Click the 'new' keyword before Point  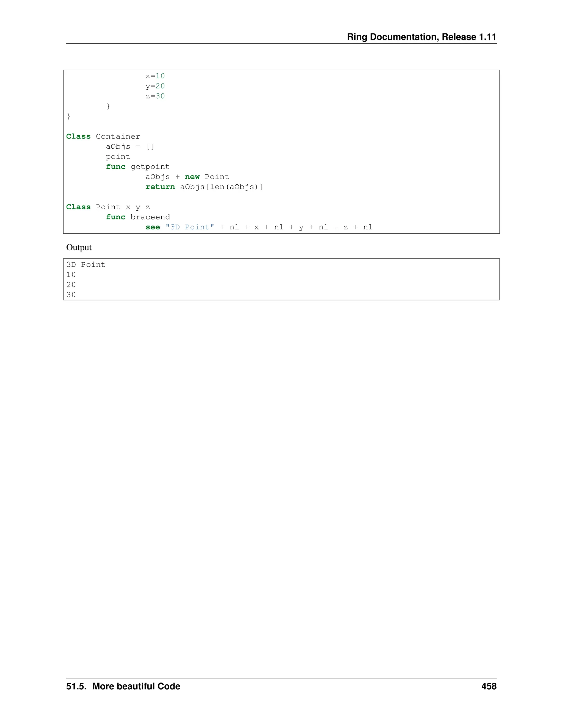coord(192,177)
